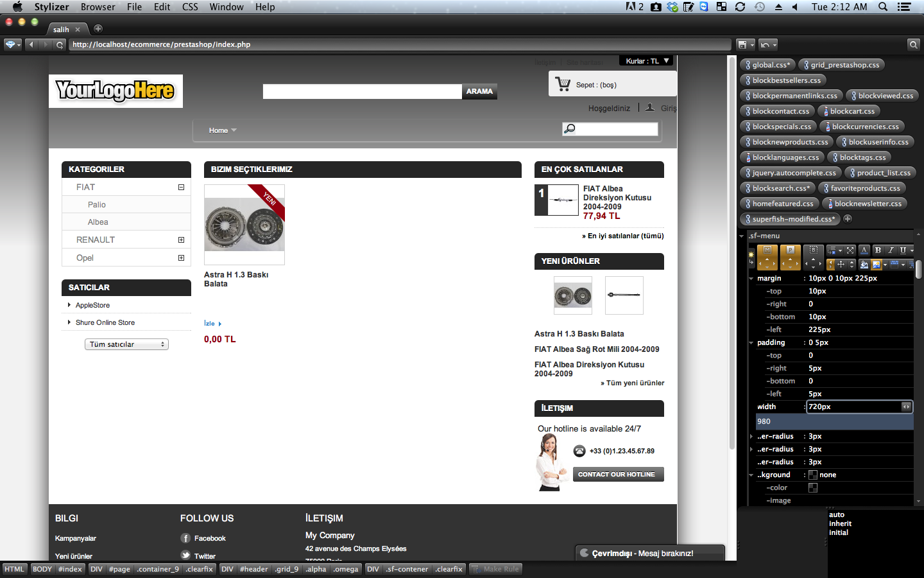
Task: Open a new tab with plus icon
Action: (x=98, y=28)
